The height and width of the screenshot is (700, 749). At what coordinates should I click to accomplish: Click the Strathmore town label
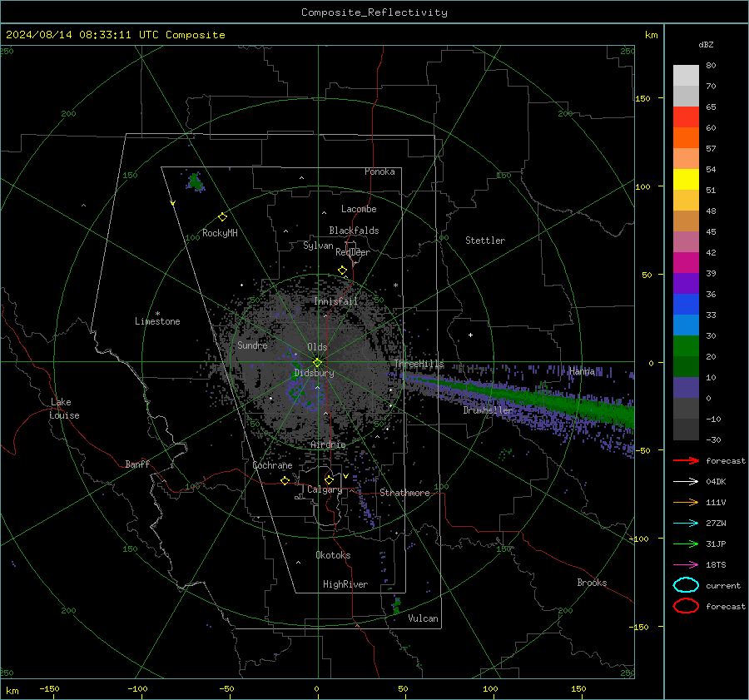tap(404, 493)
